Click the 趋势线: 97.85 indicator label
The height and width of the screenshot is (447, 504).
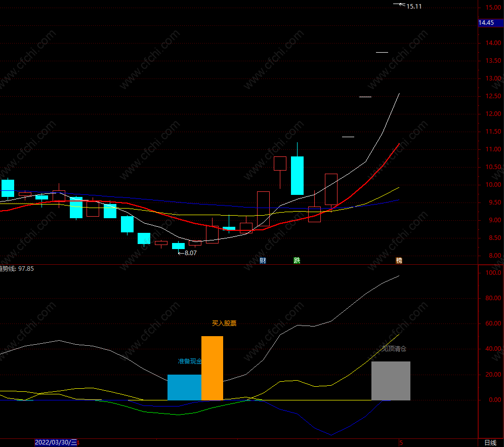(17, 269)
